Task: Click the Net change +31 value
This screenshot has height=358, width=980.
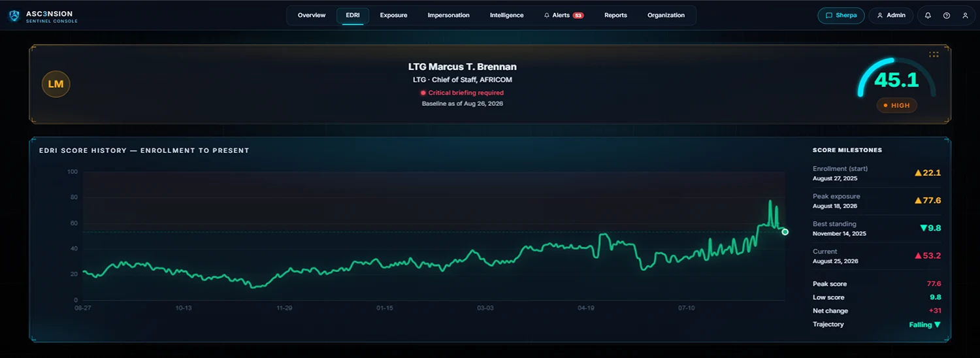Action: [934, 311]
